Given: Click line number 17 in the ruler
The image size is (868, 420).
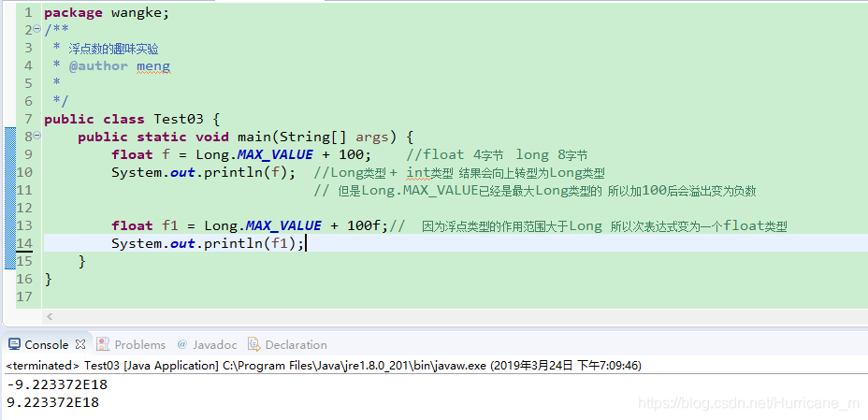Looking at the screenshot, I should point(24,296).
